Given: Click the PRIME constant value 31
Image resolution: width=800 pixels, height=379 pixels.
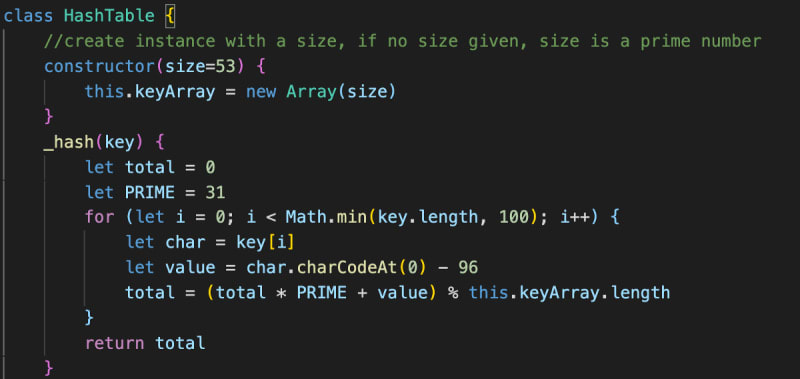Looking at the screenshot, I should coord(215,192).
